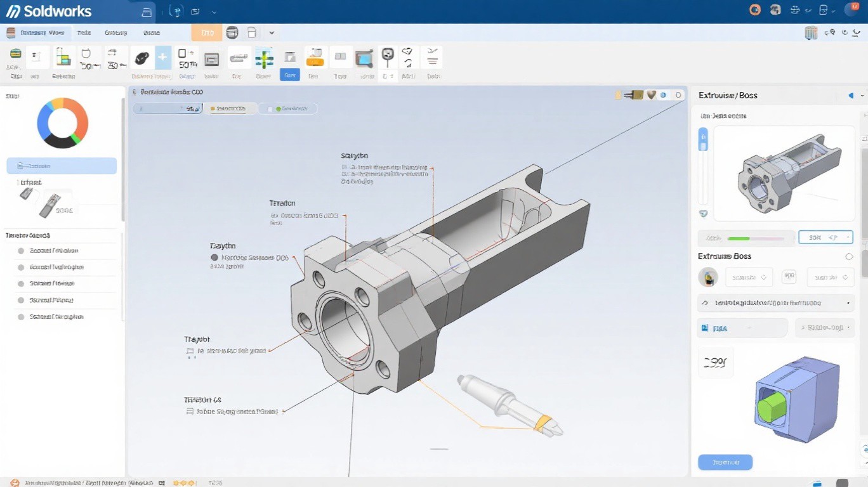Screen dimensions: 868x487
Task: Select the orange highlighted tab in the menu row
Action: click(x=206, y=33)
